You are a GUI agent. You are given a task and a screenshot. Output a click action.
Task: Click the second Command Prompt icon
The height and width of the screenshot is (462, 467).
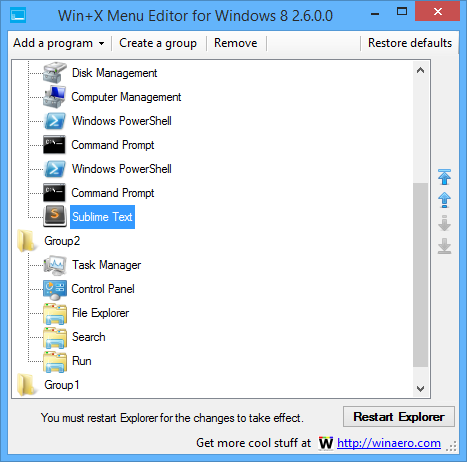tap(54, 193)
